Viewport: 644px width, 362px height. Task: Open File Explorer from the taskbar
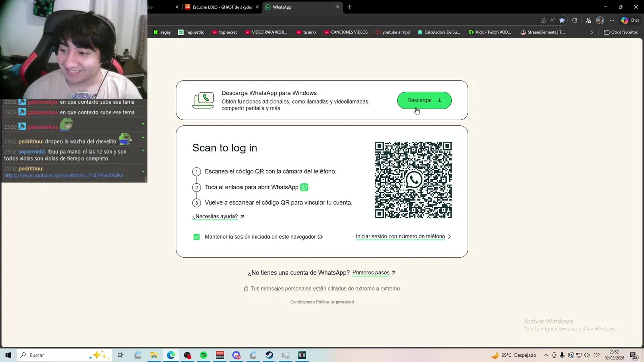point(154,355)
